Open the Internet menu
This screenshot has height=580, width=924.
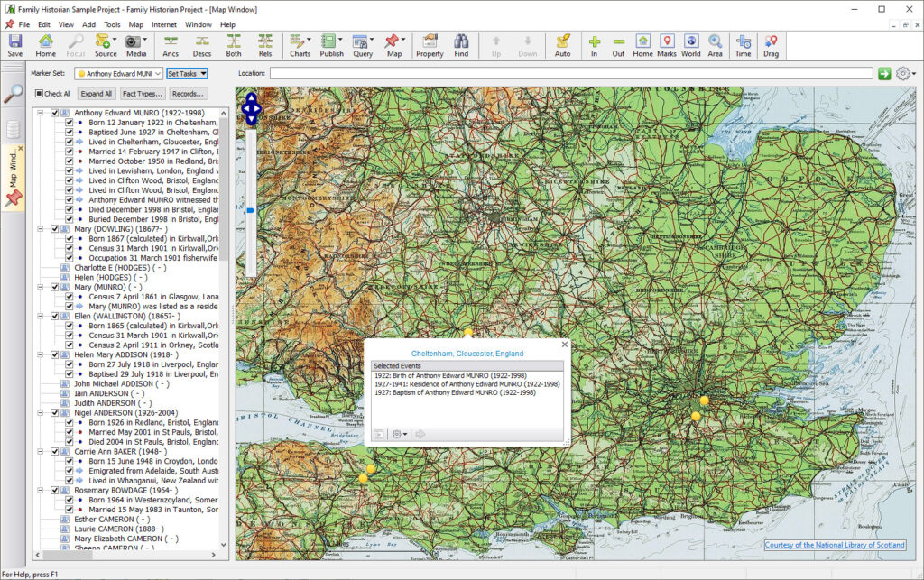tap(164, 24)
